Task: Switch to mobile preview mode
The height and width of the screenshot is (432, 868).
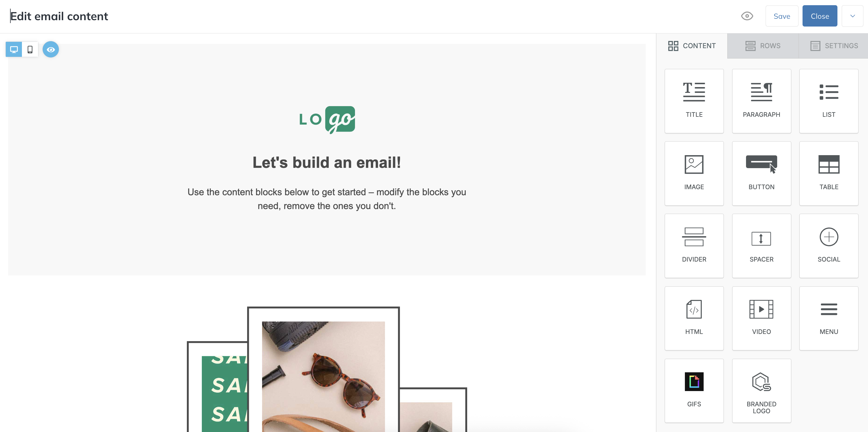Action: click(30, 50)
